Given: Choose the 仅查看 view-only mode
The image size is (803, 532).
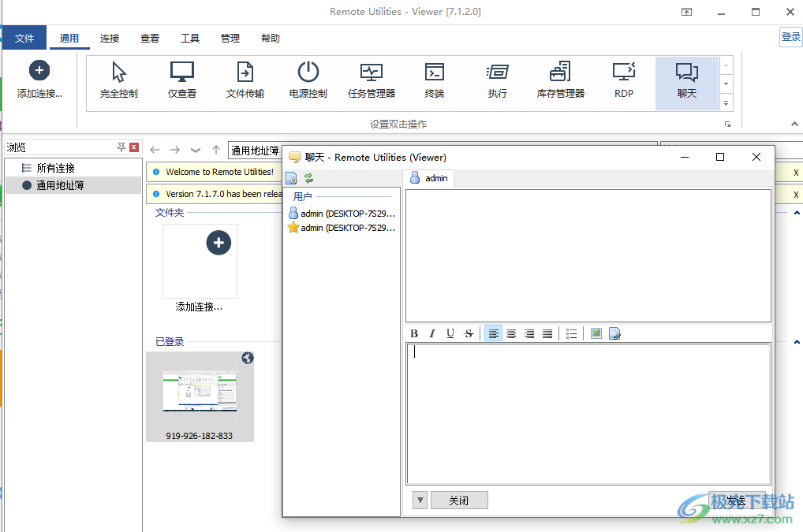Looking at the screenshot, I should (181, 80).
